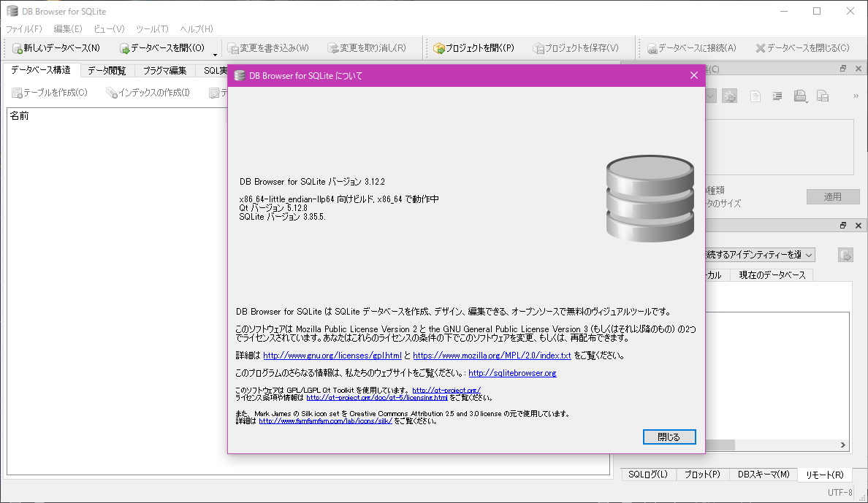
Task: Float the cell editor dock panel
Action: [x=843, y=69]
